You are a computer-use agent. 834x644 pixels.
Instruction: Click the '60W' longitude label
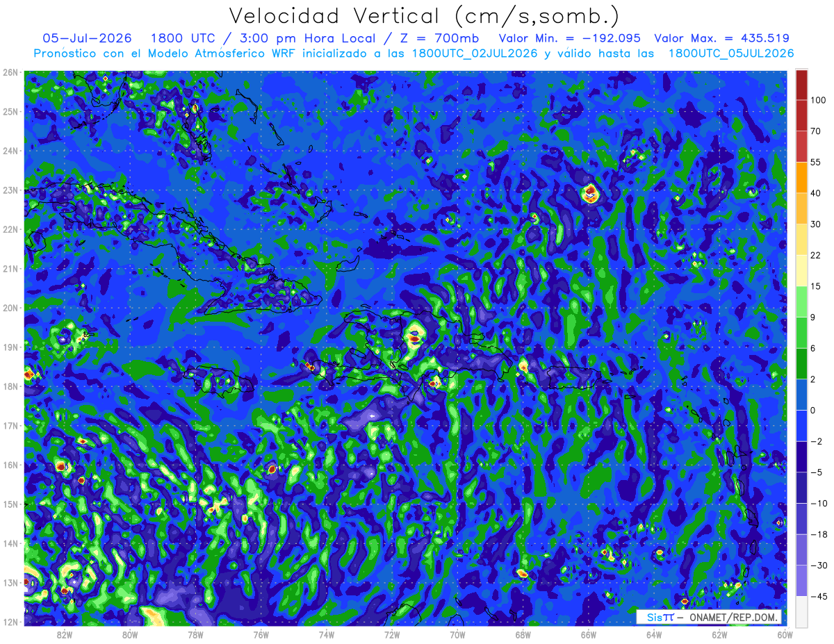pyautogui.click(x=785, y=635)
